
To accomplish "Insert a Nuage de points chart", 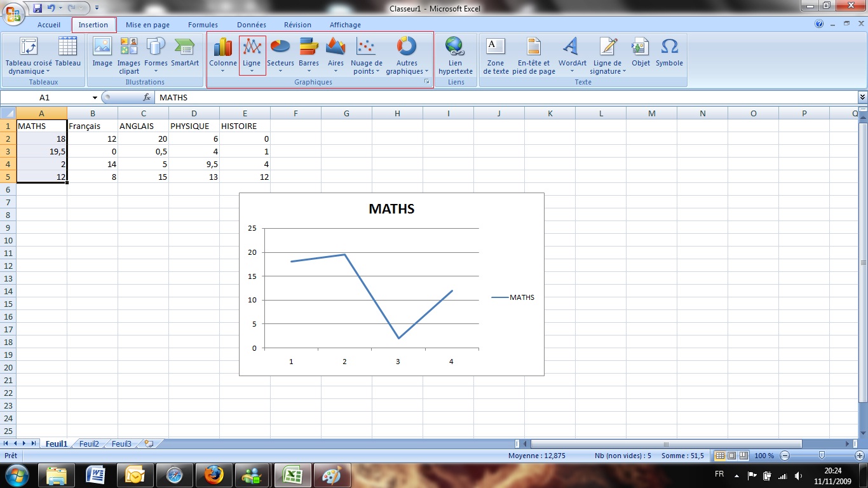I will [x=366, y=55].
